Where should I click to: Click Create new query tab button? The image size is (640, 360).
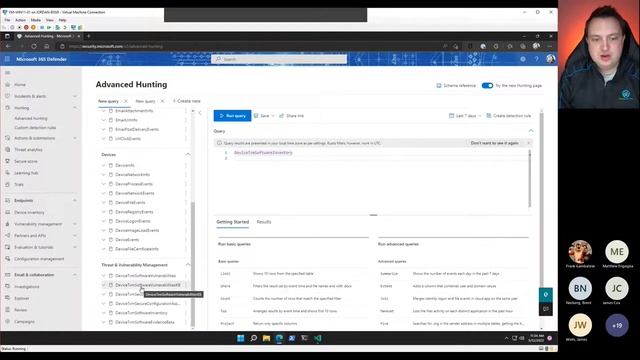(x=187, y=101)
